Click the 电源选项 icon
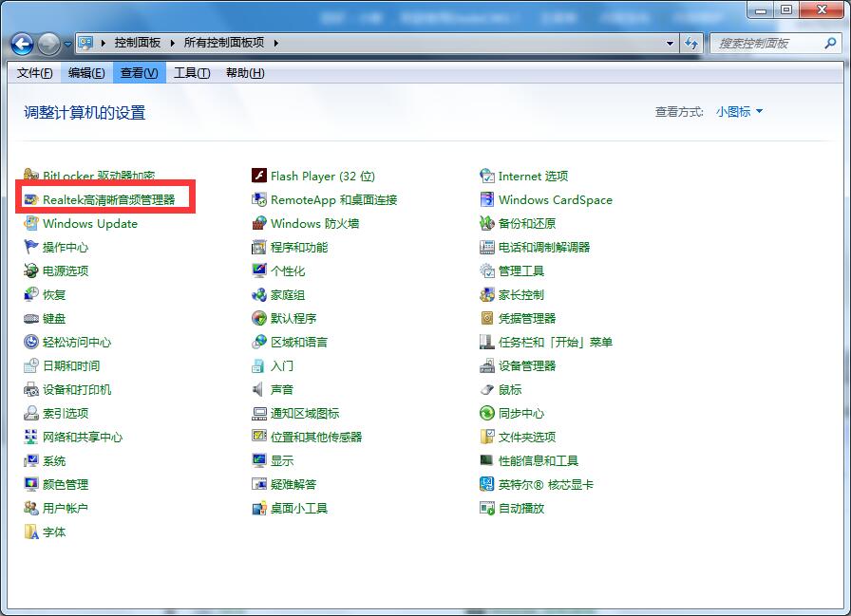Screen dimensions: 851x616 click(x=31, y=271)
